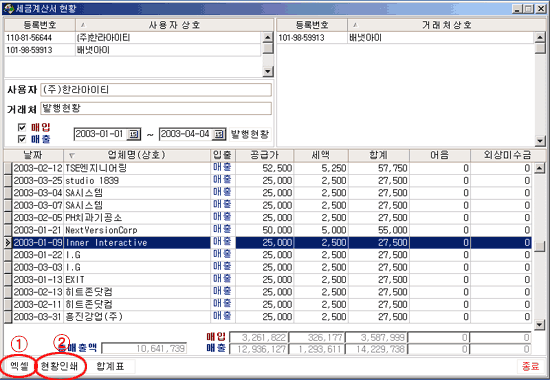Click into the 사용자 input field
This screenshot has width=550, height=380.
(156, 90)
